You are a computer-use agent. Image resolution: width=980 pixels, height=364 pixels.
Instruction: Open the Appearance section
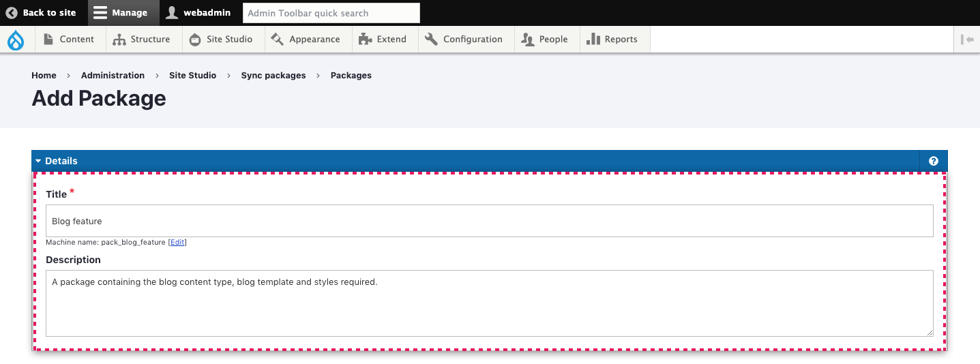(306, 40)
